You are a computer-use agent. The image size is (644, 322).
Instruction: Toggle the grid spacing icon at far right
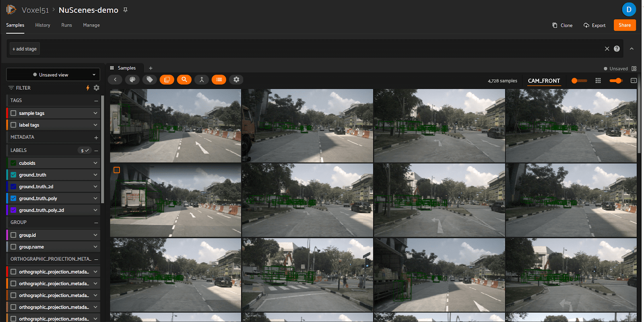(634, 80)
